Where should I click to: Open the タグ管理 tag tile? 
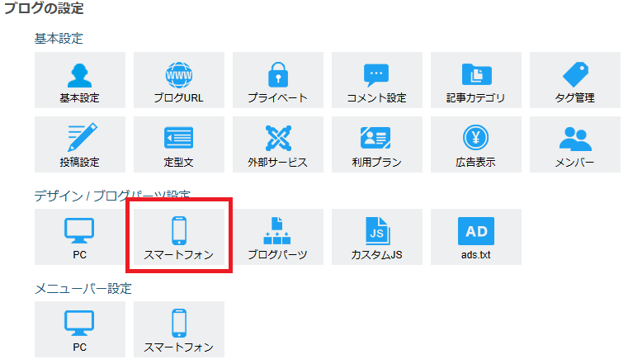point(575,80)
